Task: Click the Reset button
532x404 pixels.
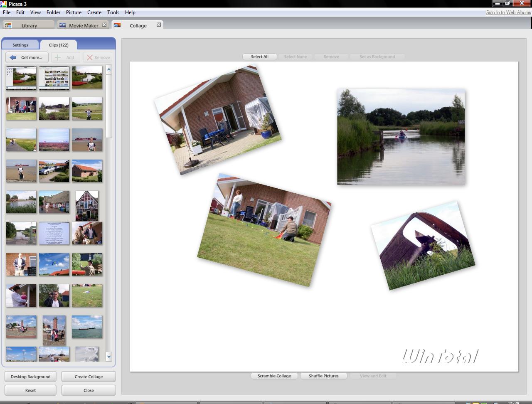Action: (30, 390)
